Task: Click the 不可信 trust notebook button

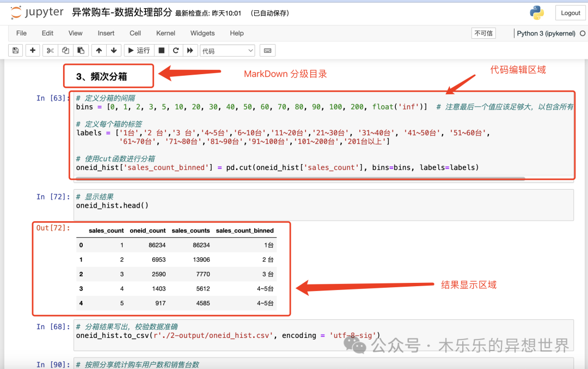Action: tap(483, 33)
